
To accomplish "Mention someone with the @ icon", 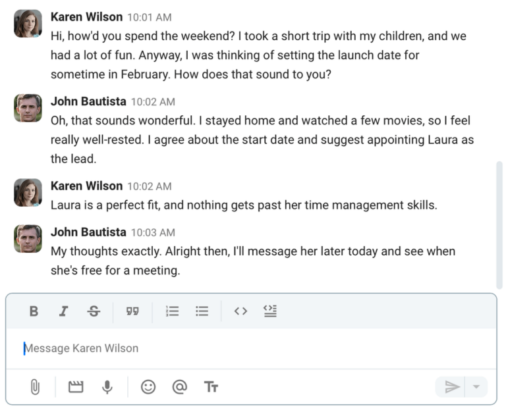I will (179, 387).
